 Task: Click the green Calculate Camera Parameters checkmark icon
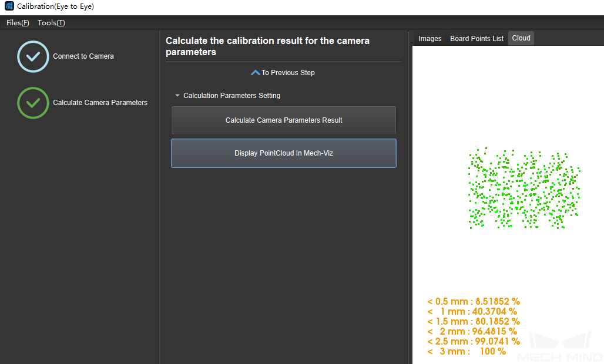click(33, 103)
